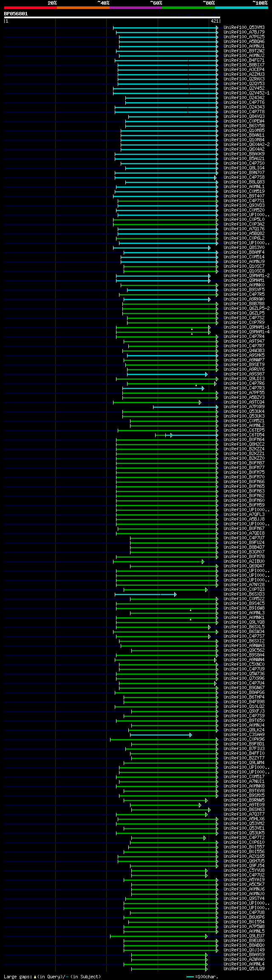Screen dimensions: 272x980
Task: Select the query name BP056801
Action: pos(16,14)
